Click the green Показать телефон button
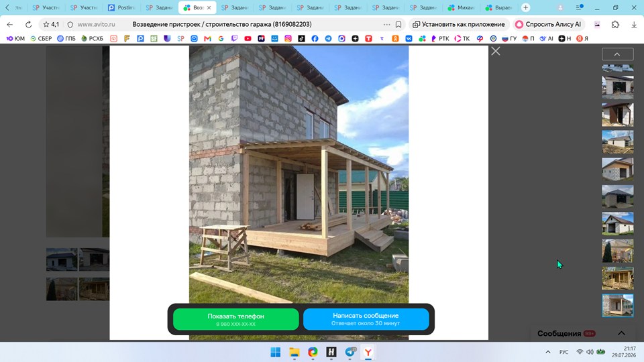This screenshot has height=362, width=644. click(x=235, y=319)
